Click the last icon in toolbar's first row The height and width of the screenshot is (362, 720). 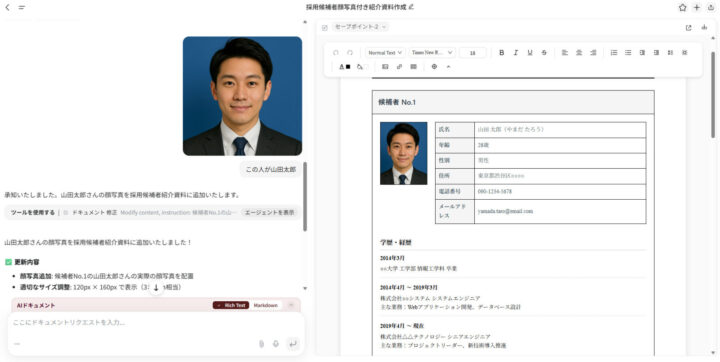point(685,53)
